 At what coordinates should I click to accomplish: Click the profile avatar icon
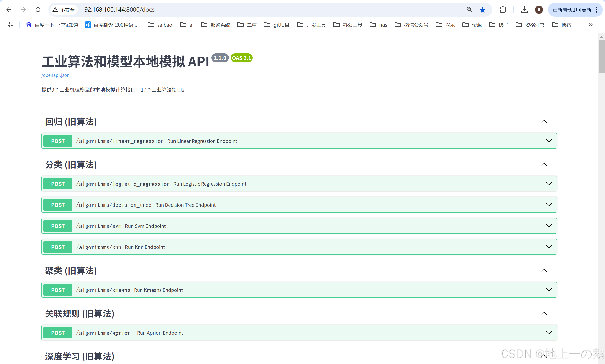(539, 9)
